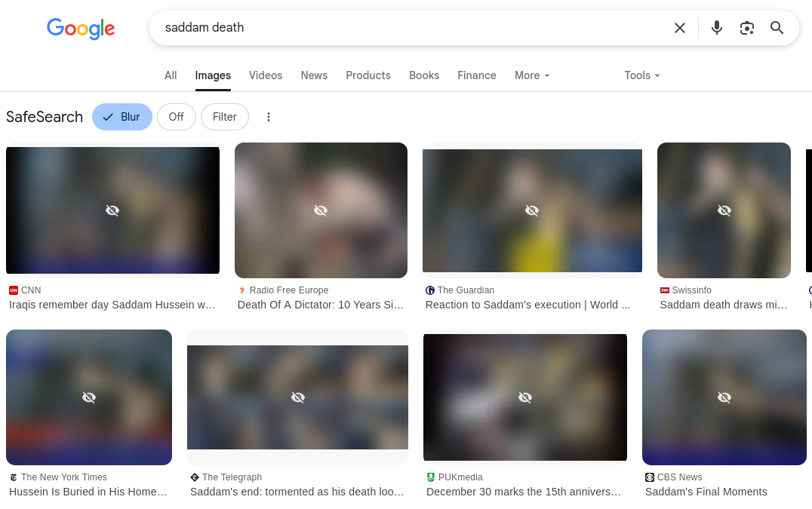Click the Google logo

[81, 29]
